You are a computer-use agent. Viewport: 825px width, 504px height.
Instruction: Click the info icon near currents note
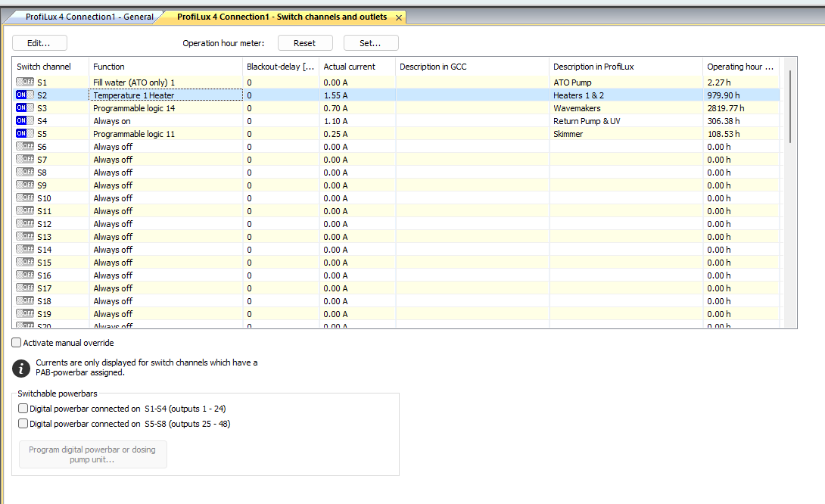click(x=22, y=368)
